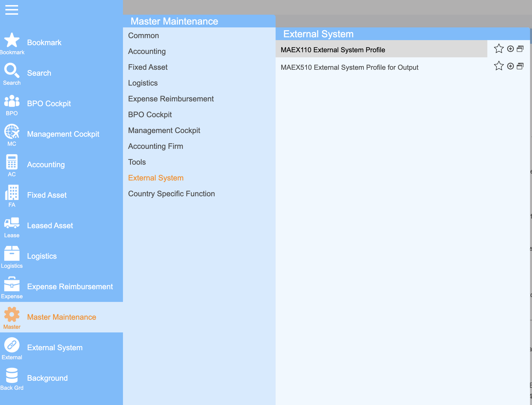This screenshot has width=532, height=405.
Task: Choose BPO Cockpit in Master Maintenance submenu
Action: coord(150,115)
